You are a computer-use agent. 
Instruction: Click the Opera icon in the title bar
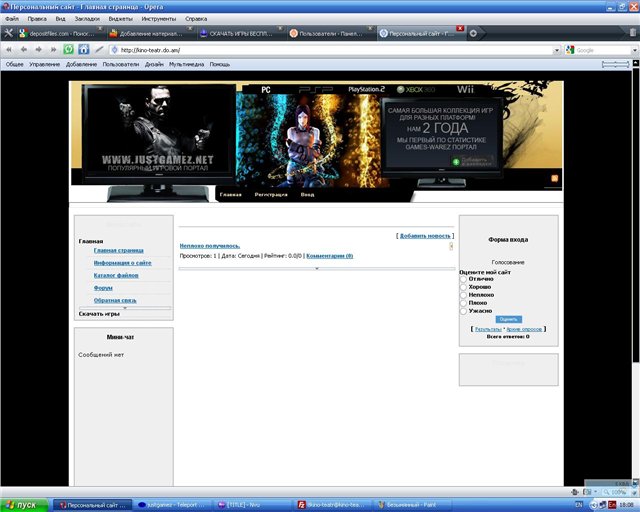point(5,7)
